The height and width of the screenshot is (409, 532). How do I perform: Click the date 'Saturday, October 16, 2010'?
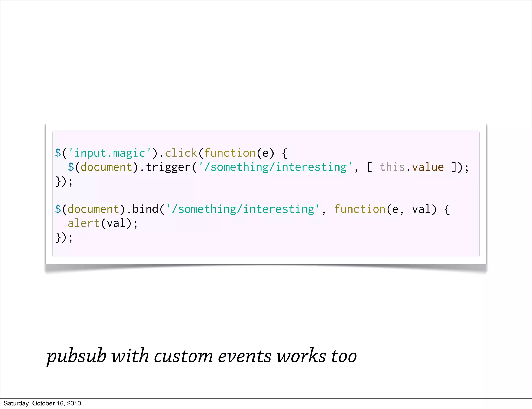pyautogui.click(x=42, y=403)
